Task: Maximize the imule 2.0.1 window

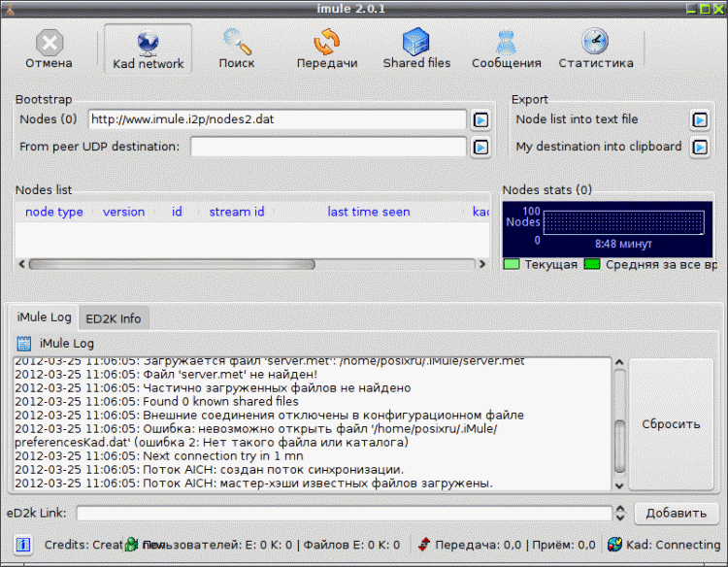Action: (705, 9)
